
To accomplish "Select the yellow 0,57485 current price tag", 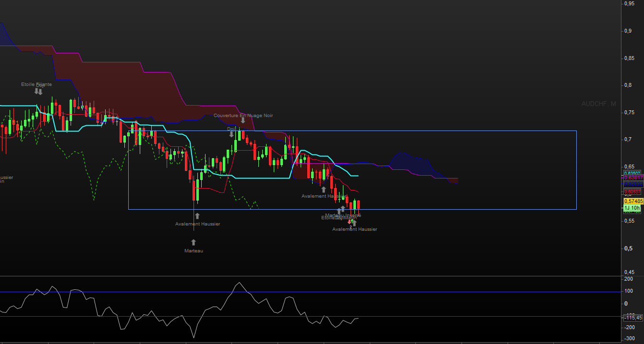I will click(633, 201).
